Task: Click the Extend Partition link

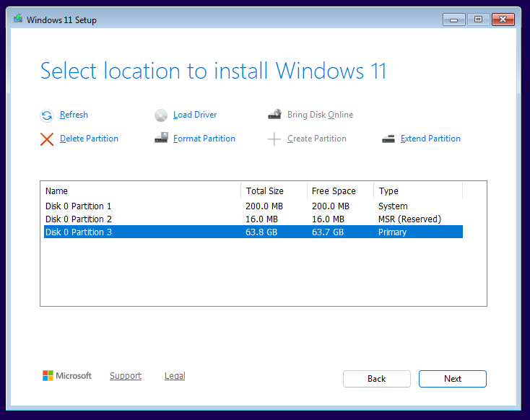Action: tap(430, 139)
